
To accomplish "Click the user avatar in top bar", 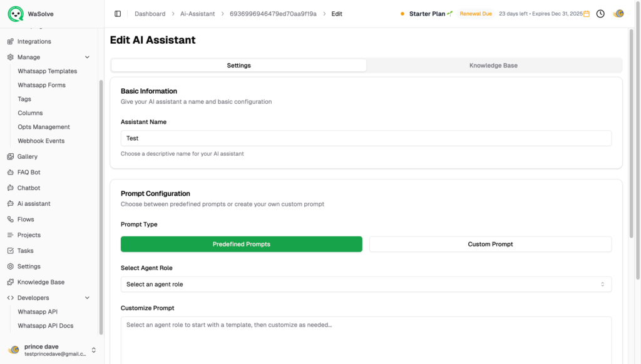I will point(618,14).
